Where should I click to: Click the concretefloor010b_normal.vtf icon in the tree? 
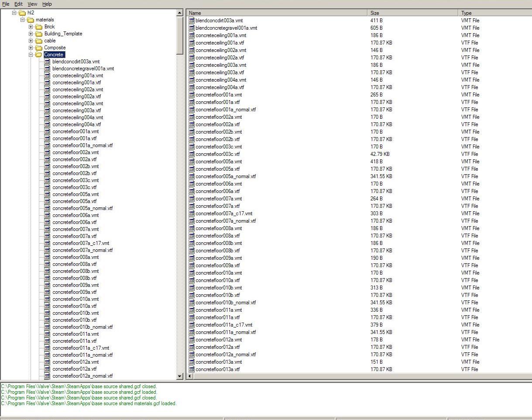tap(47, 327)
